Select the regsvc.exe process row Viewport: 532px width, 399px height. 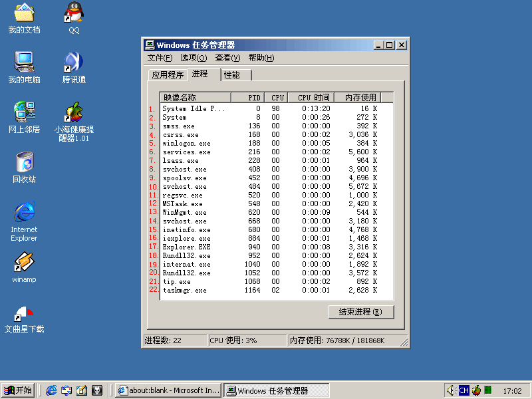(x=277, y=195)
